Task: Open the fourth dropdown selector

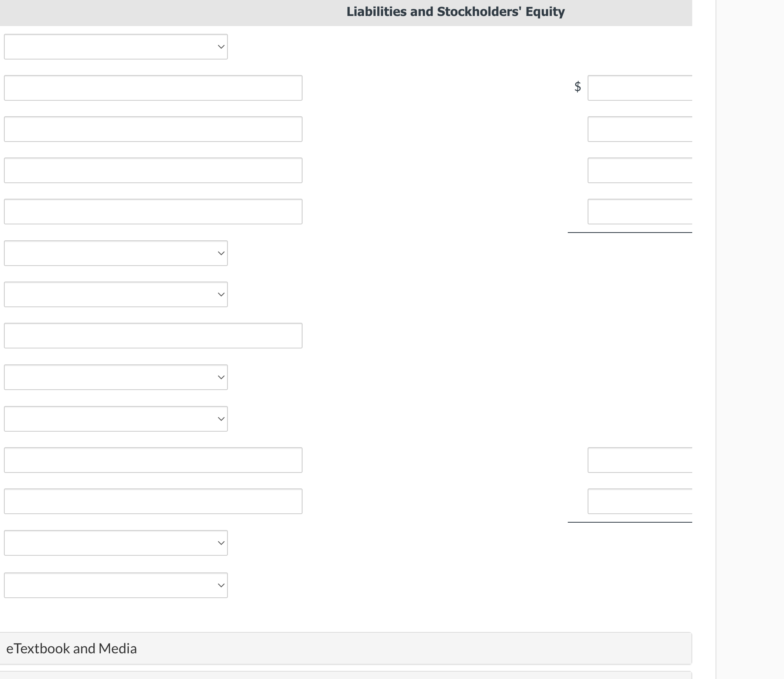Action: (116, 377)
